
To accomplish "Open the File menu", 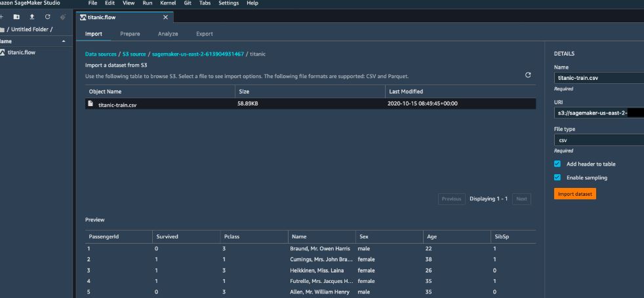I will point(93,3).
